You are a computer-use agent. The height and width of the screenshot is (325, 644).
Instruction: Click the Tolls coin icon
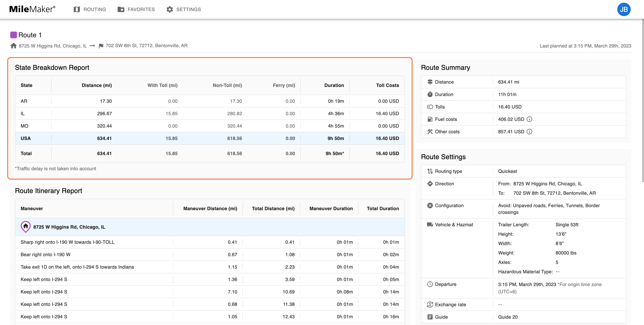pos(430,107)
